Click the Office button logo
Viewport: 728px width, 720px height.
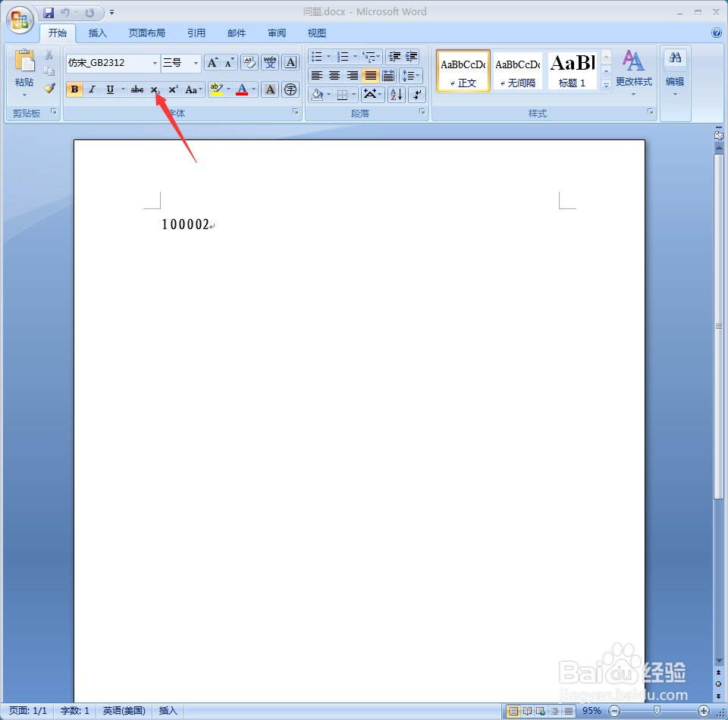pos(20,20)
